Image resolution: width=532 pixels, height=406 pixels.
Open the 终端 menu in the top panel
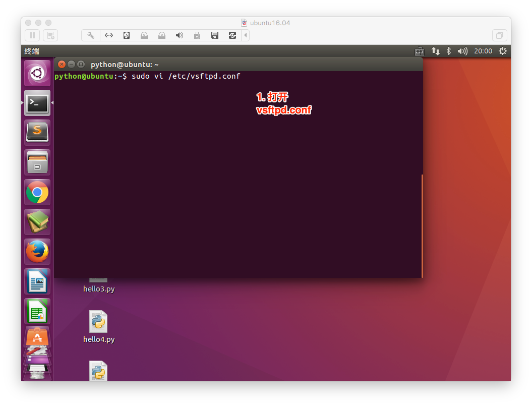(32, 51)
